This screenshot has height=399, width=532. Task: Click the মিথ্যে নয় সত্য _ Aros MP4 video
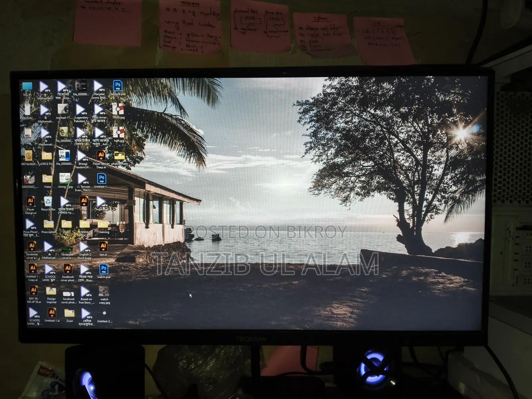point(63,90)
